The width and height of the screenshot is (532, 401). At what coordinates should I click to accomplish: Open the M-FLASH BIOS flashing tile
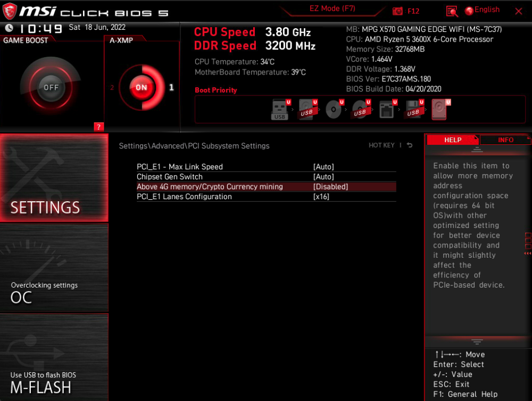click(x=54, y=357)
